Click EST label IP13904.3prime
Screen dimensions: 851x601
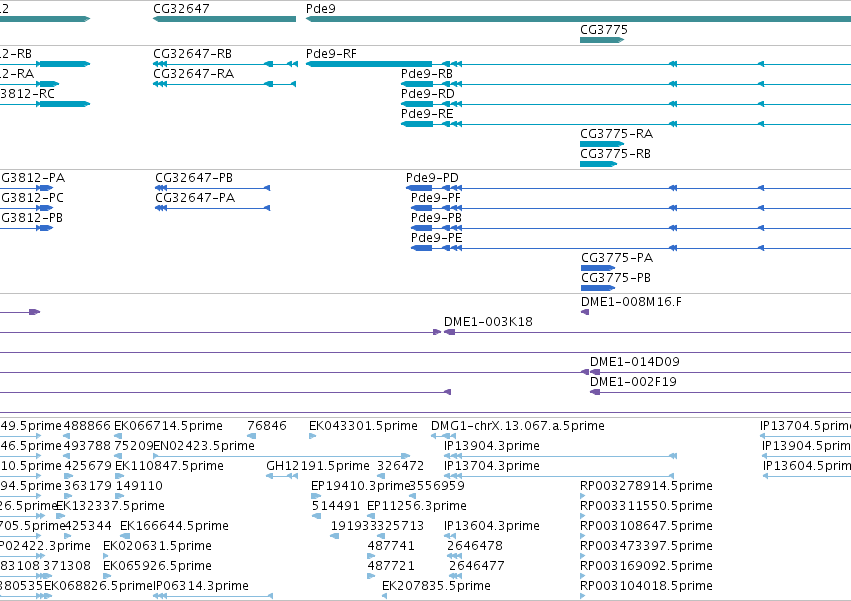pos(492,446)
